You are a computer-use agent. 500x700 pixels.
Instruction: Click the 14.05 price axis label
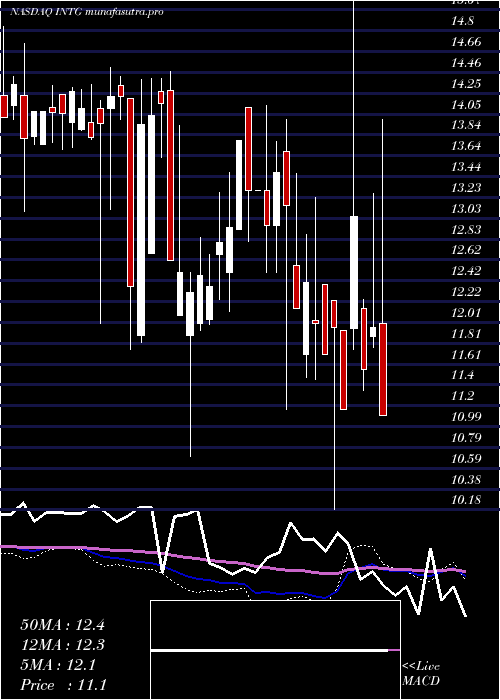(467, 105)
